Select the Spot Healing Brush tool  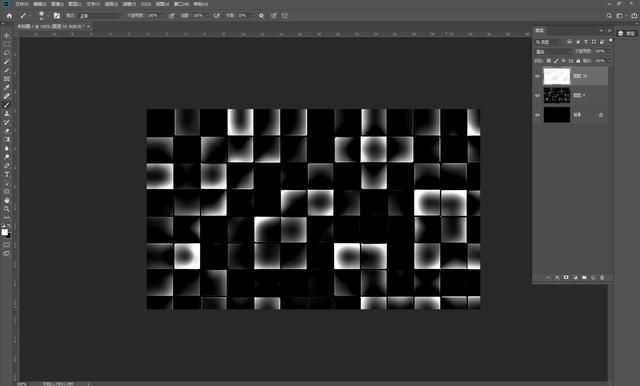(x=7, y=96)
